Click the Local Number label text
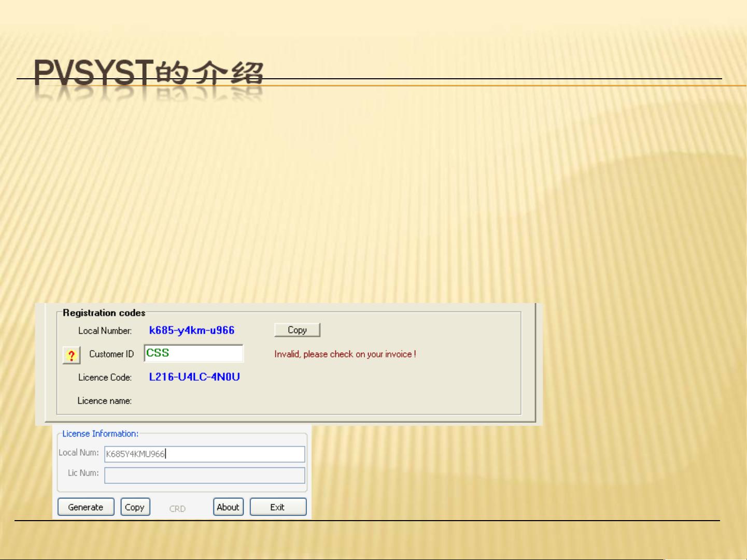This screenshot has width=747, height=560. tap(105, 331)
